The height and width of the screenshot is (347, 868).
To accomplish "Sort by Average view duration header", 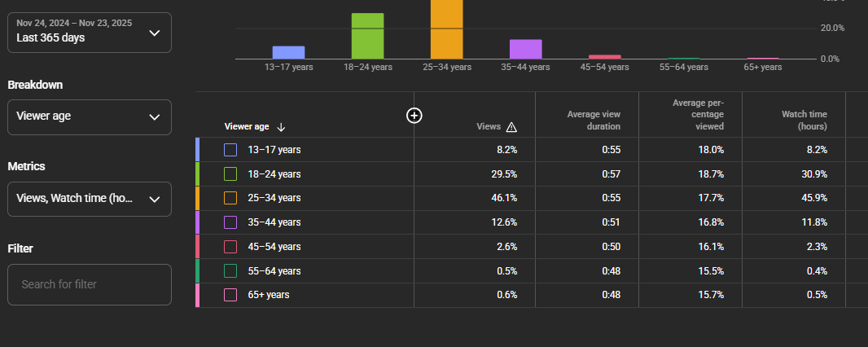I will coord(594,120).
